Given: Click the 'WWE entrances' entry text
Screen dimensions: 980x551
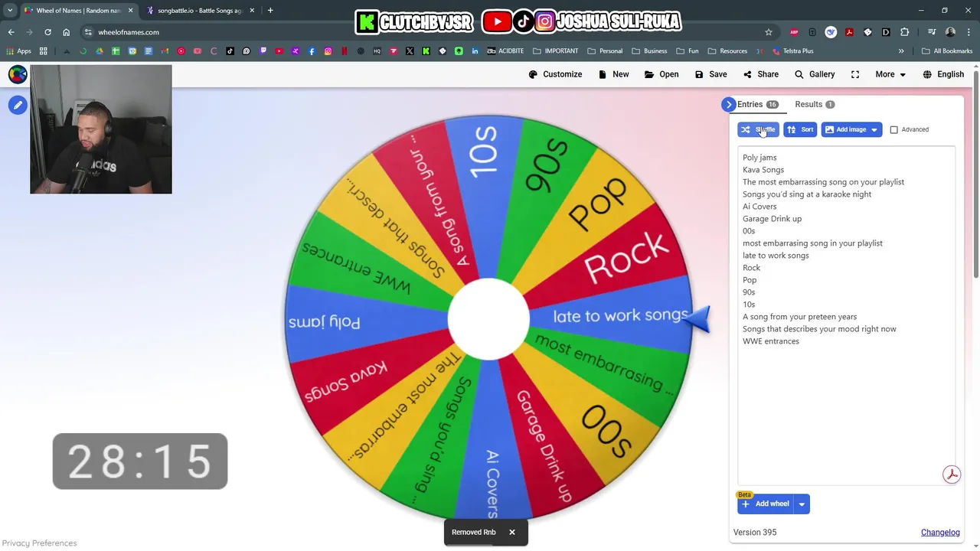Looking at the screenshot, I should [x=770, y=341].
